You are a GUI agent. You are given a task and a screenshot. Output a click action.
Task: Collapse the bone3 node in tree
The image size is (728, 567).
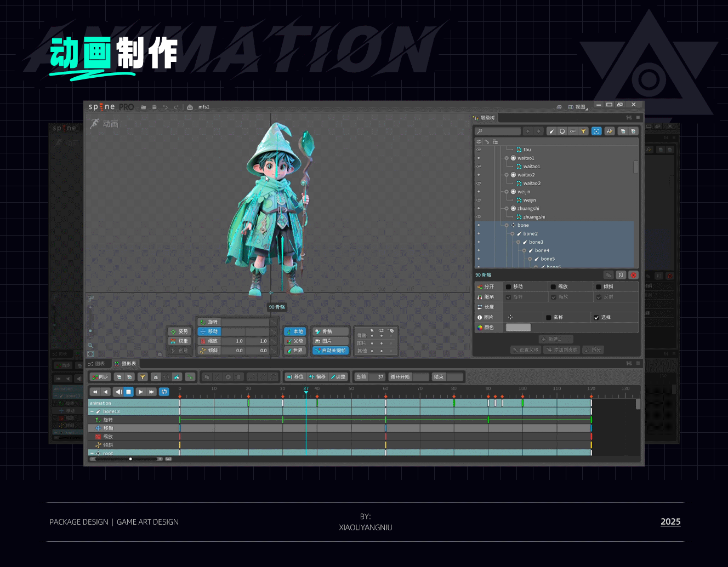click(518, 242)
